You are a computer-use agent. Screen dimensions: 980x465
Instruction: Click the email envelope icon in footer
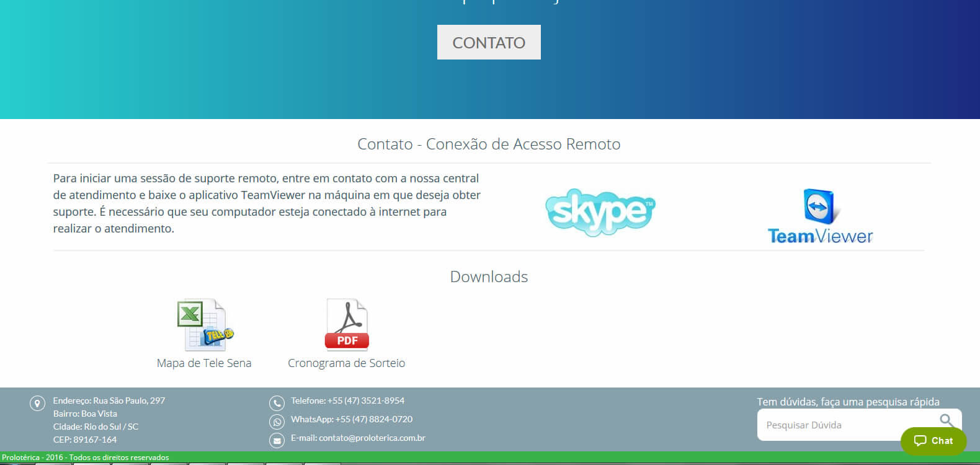click(x=277, y=441)
